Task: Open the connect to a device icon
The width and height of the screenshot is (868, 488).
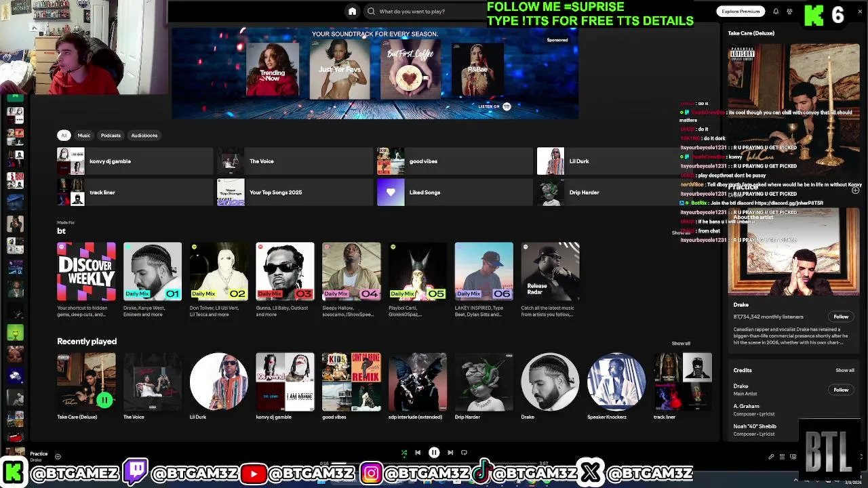Action: [x=793, y=457]
